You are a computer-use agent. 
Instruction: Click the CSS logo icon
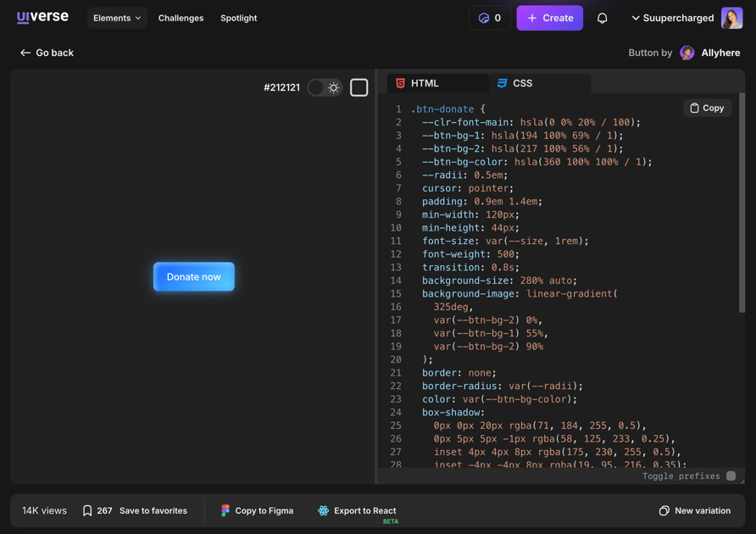[x=504, y=83]
